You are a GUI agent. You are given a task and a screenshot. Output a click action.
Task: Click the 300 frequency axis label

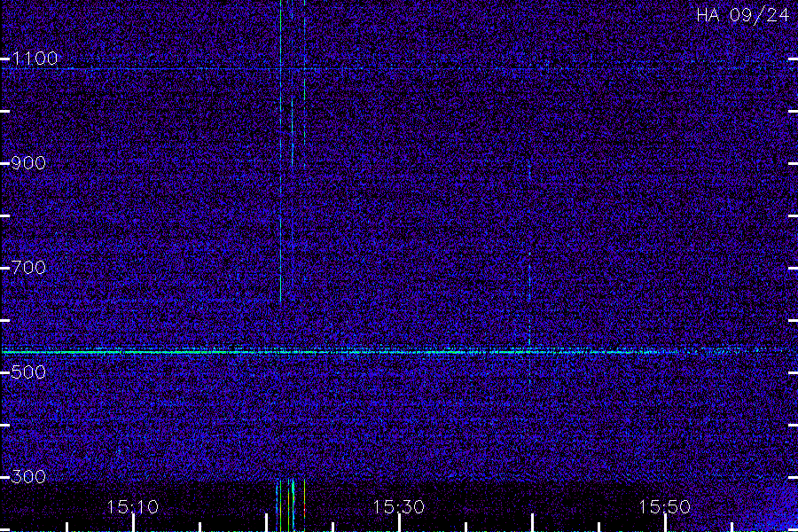(28, 476)
